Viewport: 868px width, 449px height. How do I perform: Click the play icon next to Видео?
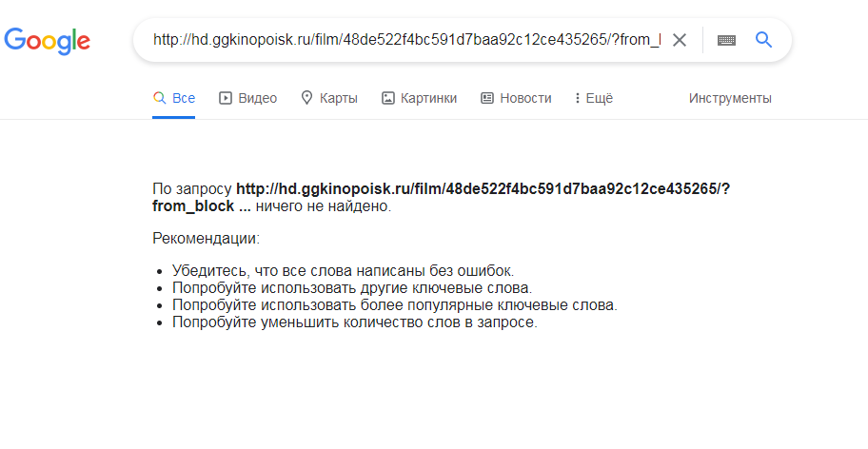coord(226,98)
